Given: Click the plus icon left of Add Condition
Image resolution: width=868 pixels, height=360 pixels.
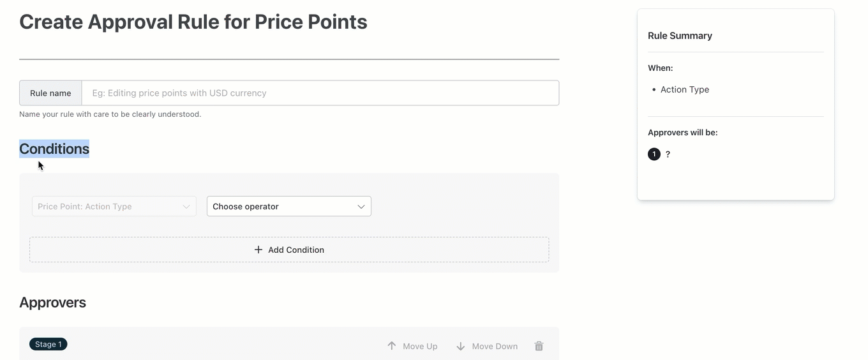Looking at the screenshot, I should 258,250.
